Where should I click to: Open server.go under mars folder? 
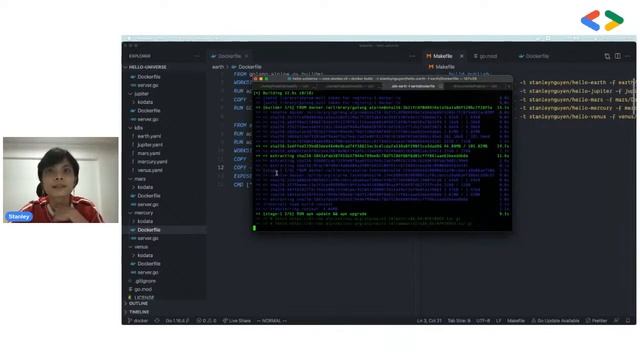148,204
